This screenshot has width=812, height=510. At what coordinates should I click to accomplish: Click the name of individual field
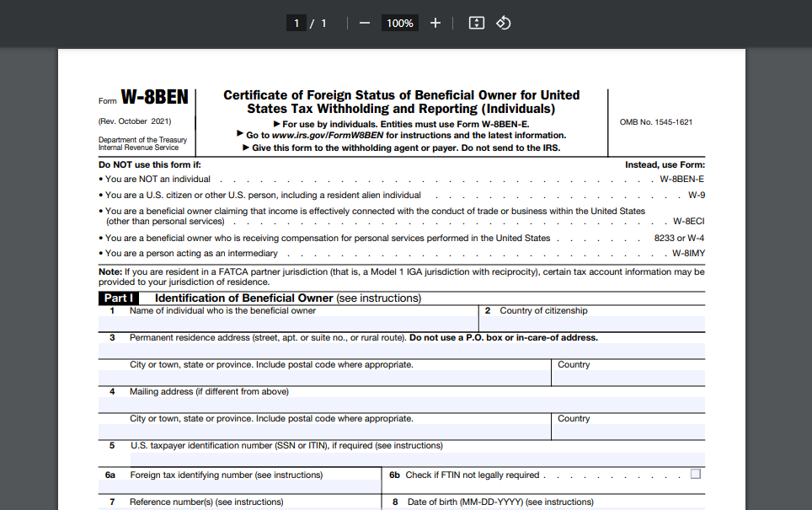288,324
